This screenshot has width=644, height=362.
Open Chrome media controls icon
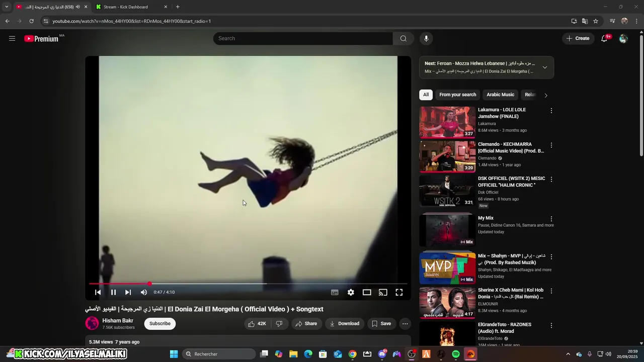tap(612, 21)
